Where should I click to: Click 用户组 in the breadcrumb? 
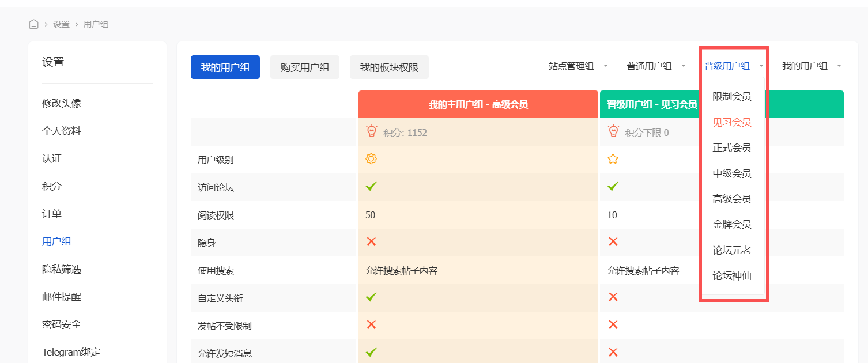pyautogui.click(x=96, y=24)
